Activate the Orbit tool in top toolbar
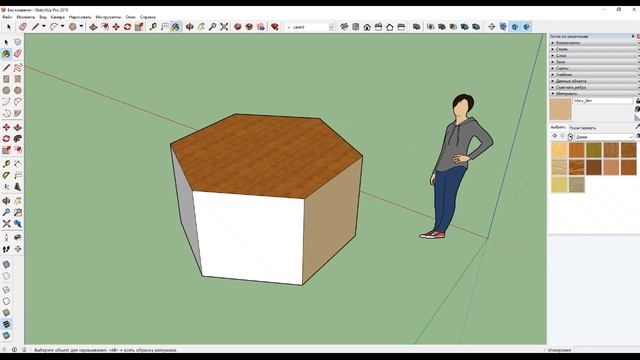 [x=190, y=27]
